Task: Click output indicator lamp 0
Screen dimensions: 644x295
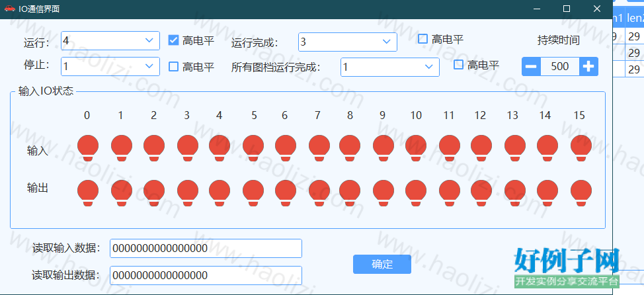Action: (88, 192)
